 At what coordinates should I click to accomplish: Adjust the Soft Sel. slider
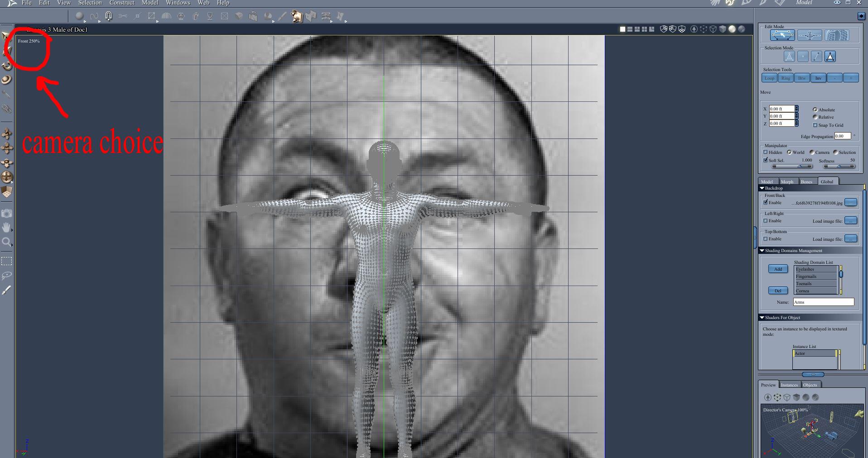click(x=792, y=166)
